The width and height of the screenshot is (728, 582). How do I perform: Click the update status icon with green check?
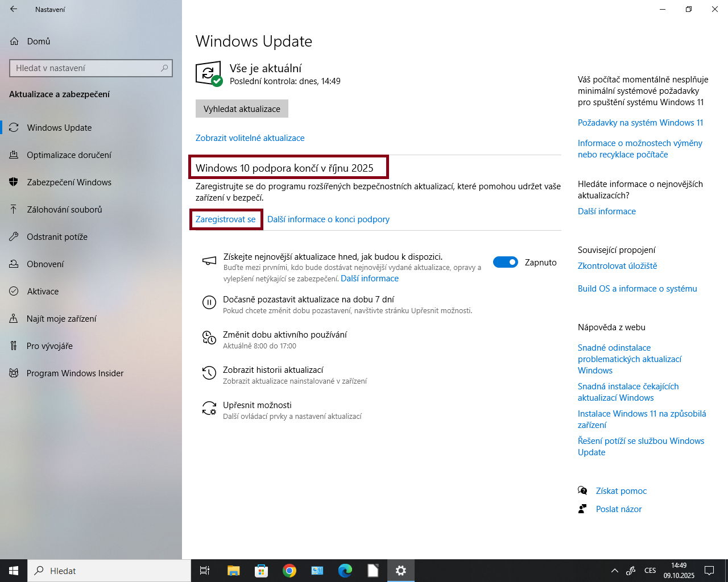[x=209, y=74]
